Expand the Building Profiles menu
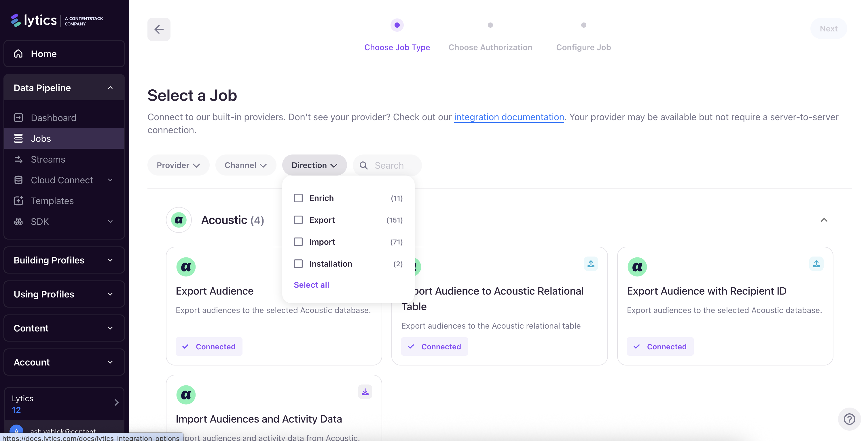This screenshot has height=441, width=868. pyautogui.click(x=64, y=260)
